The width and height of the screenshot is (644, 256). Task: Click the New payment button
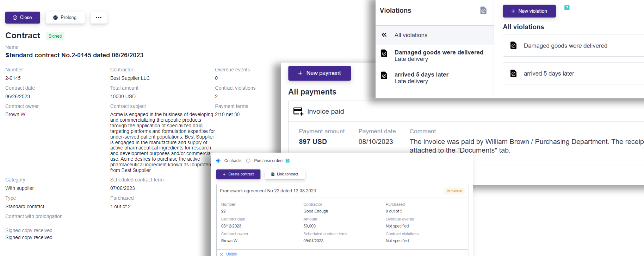click(319, 73)
